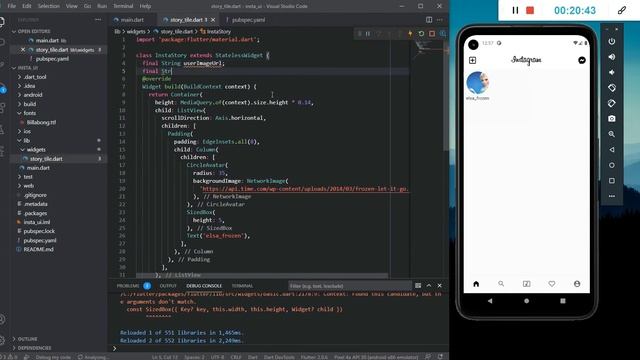The width and height of the screenshot is (640, 360).
Task: Expand the Outline section
Action: point(27,339)
